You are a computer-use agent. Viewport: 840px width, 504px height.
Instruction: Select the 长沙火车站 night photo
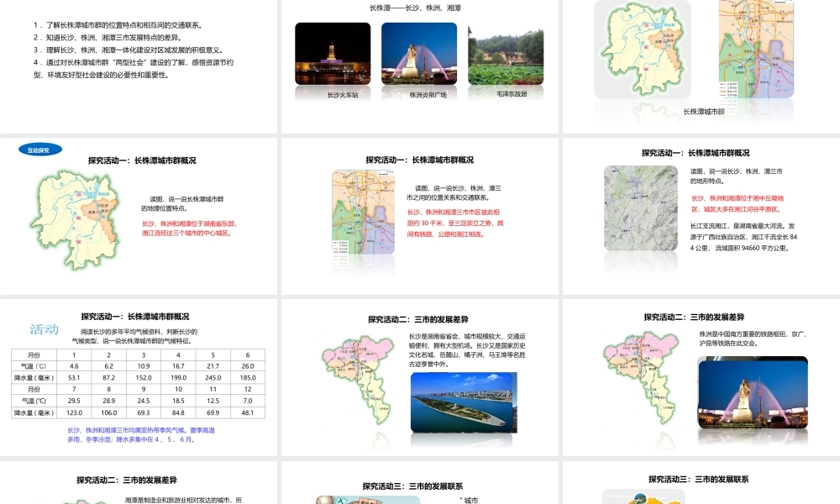(333, 54)
